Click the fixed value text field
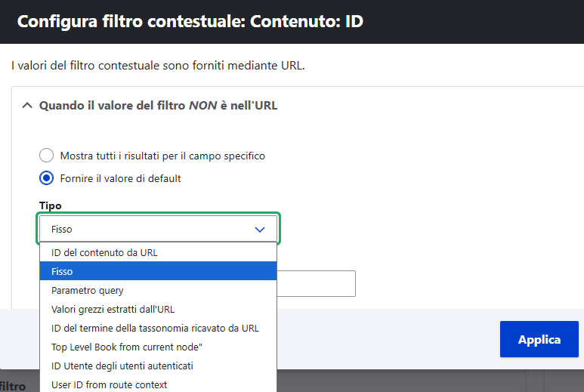 [x=316, y=284]
